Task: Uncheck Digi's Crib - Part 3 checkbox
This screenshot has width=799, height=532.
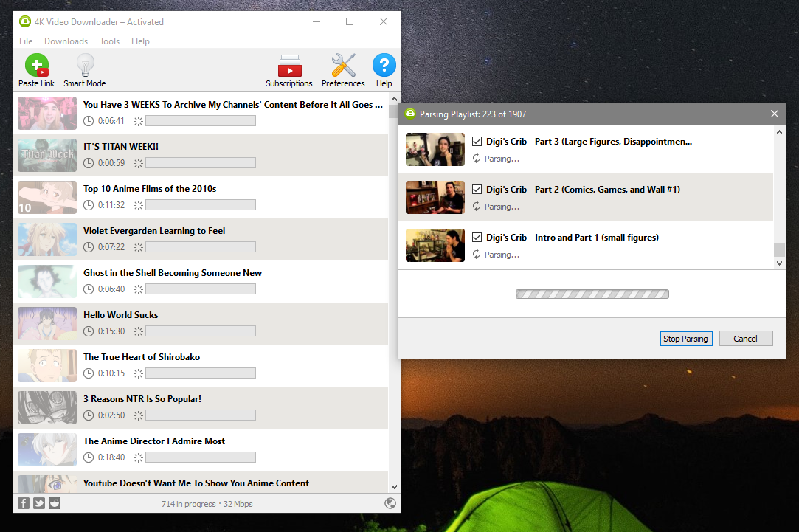Action: tap(477, 142)
